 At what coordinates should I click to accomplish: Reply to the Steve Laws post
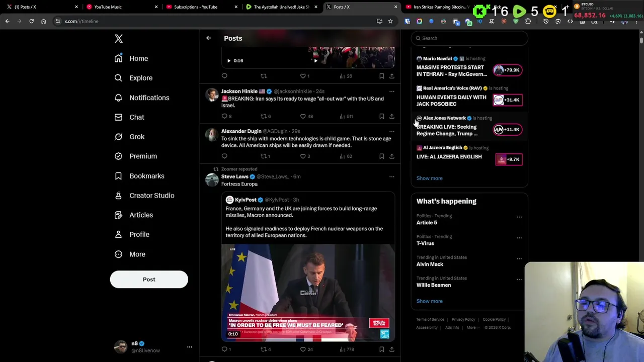(x=224, y=349)
